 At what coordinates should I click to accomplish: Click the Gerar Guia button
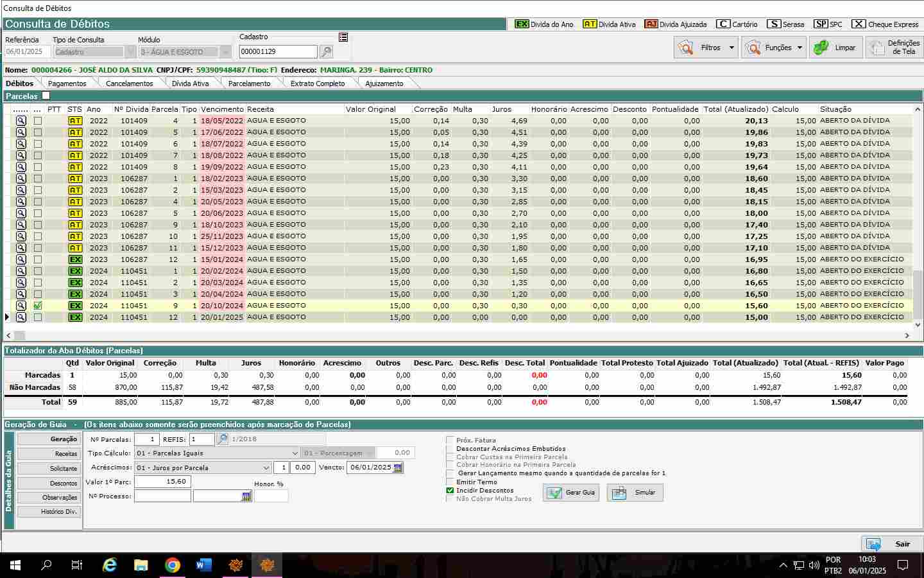tap(571, 493)
